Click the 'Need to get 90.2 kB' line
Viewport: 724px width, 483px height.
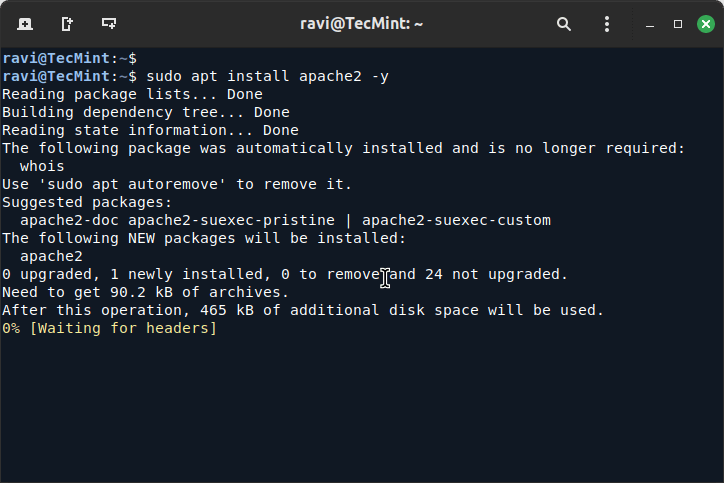(x=145, y=292)
